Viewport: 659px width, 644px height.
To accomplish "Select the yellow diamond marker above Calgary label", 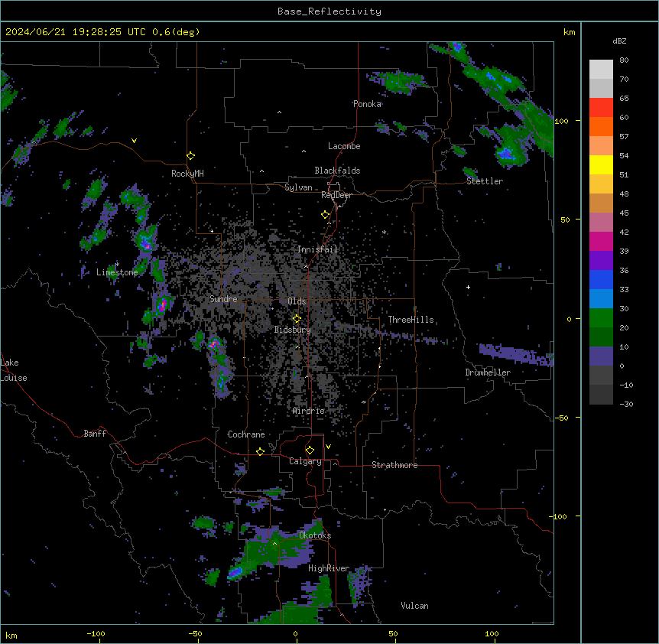I will coord(310,450).
